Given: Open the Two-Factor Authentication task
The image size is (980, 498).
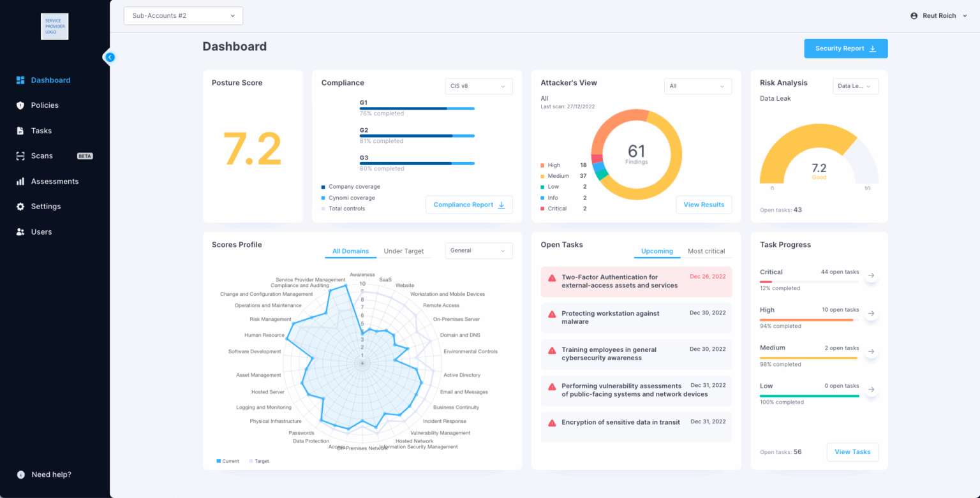Looking at the screenshot, I should point(636,282).
